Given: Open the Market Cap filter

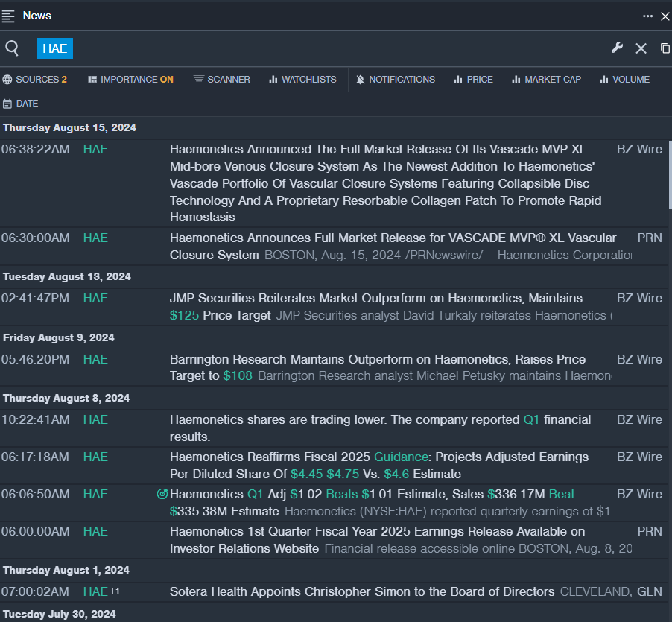Looking at the screenshot, I should 546,80.
